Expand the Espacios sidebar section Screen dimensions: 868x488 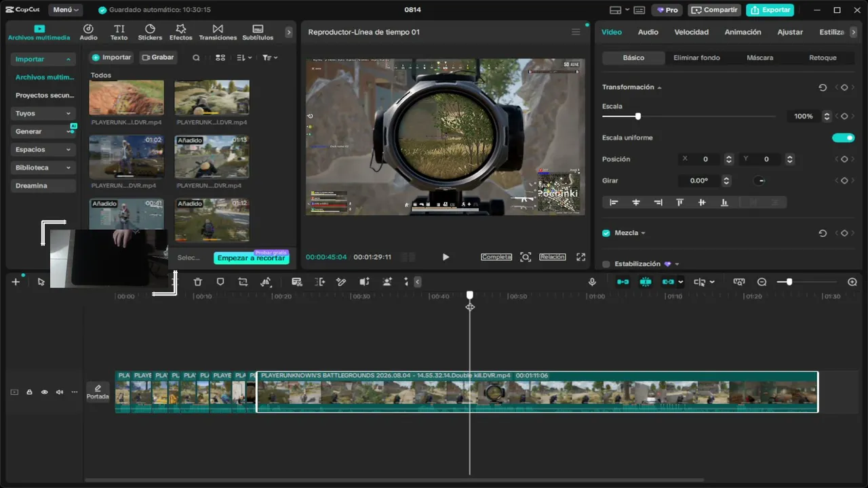43,150
